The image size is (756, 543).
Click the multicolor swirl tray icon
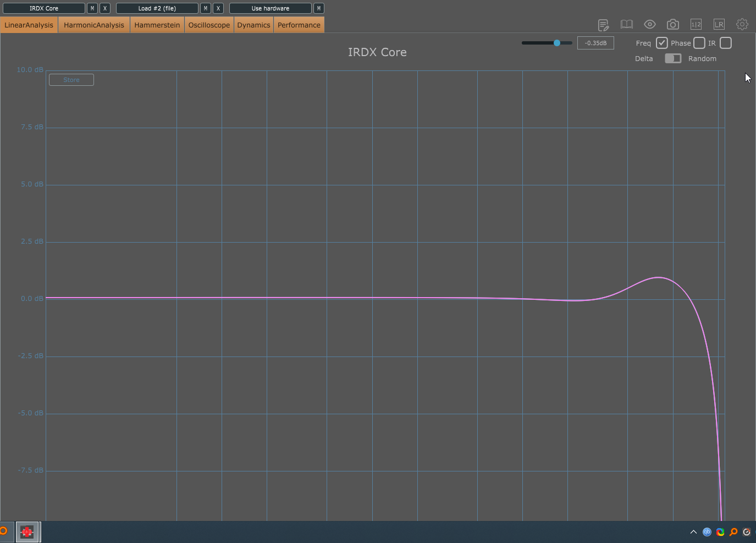(x=720, y=532)
